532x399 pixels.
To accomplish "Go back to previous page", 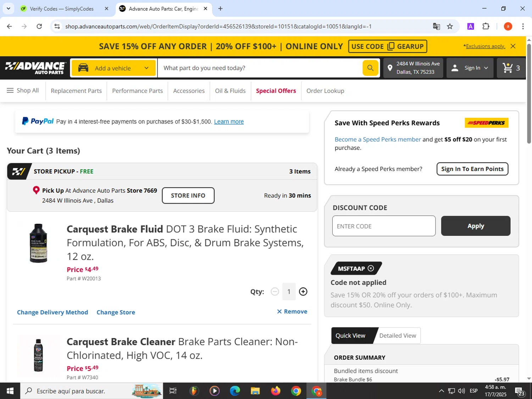I will pyautogui.click(x=10, y=26).
